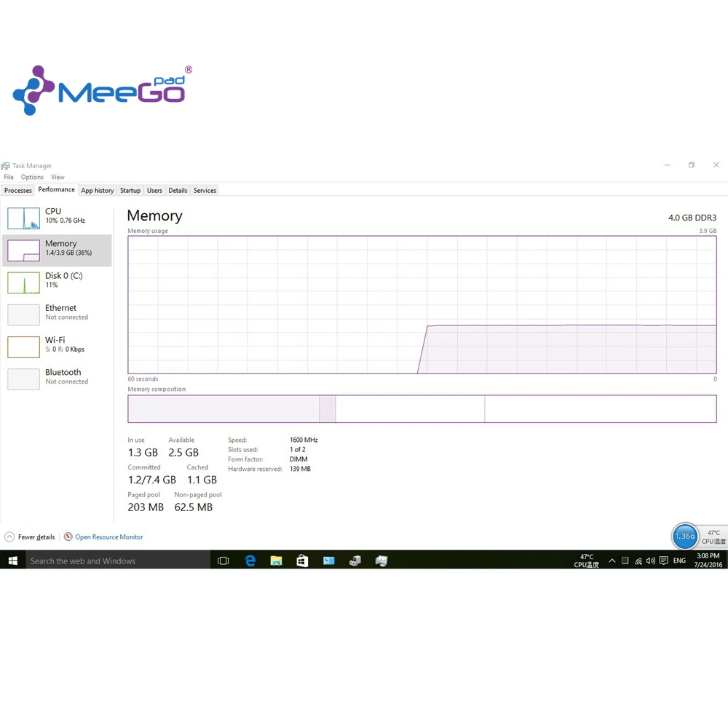Select the Ethernet entry in the sidebar

(57, 314)
